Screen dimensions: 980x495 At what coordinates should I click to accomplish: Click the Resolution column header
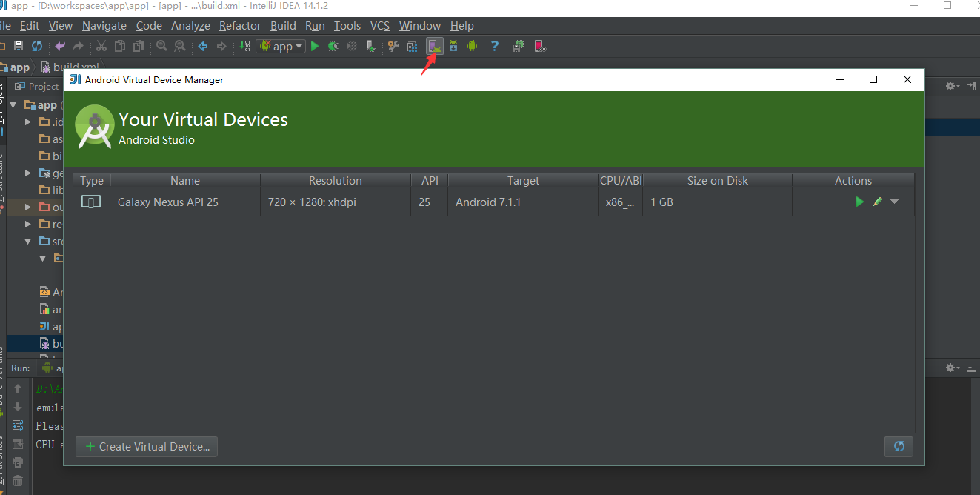[336, 180]
